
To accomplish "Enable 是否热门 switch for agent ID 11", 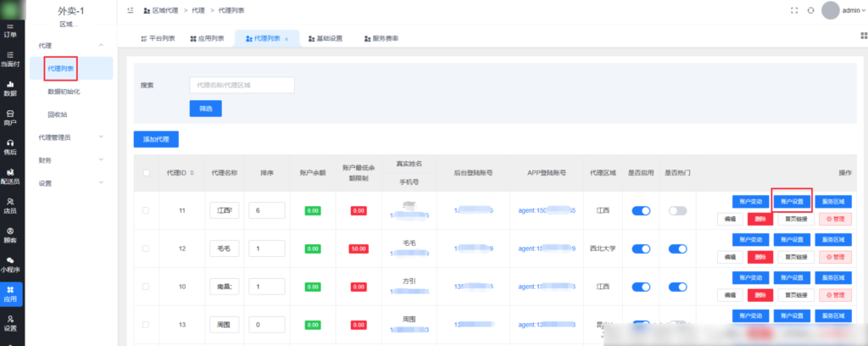I will 677,210.
